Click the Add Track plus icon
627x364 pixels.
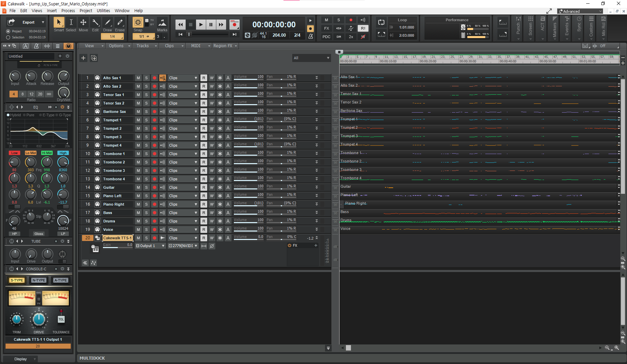(x=83, y=58)
